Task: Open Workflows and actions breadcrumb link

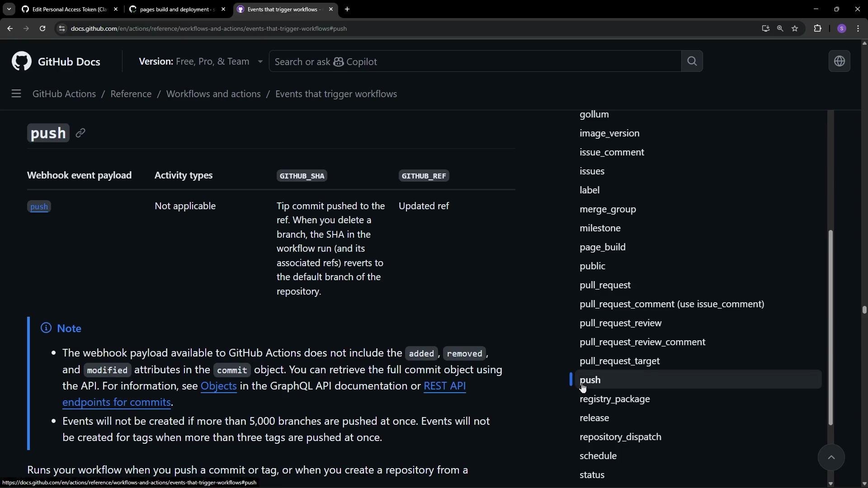Action: pos(213,94)
